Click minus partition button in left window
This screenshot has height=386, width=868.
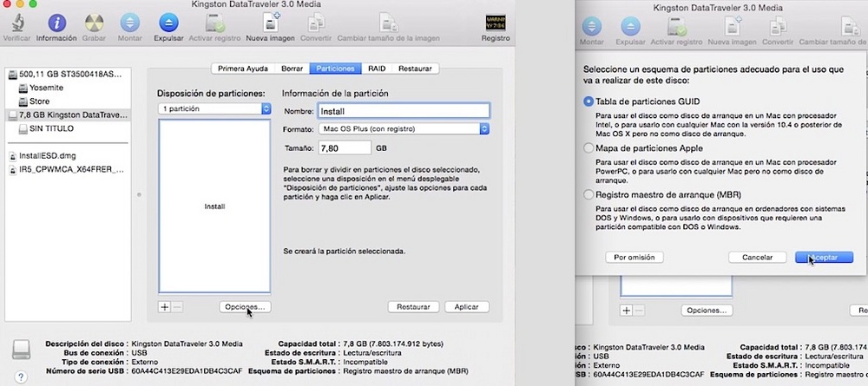[x=177, y=307]
